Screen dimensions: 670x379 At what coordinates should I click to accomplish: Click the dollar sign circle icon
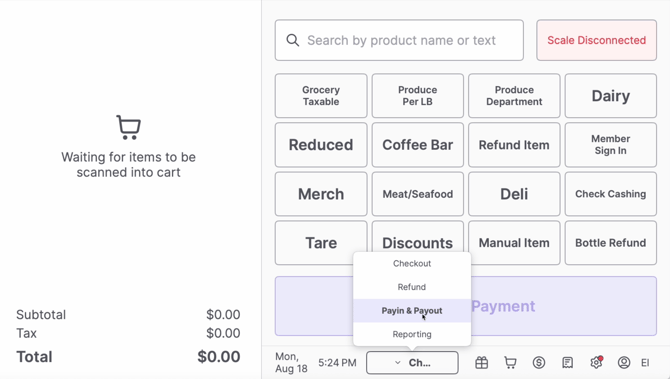point(539,363)
